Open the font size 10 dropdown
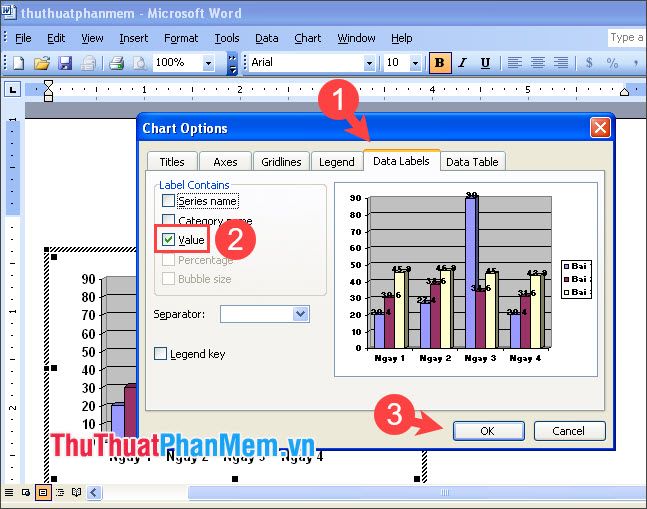This screenshot has height=509, width=647. (x=415, y=63)
